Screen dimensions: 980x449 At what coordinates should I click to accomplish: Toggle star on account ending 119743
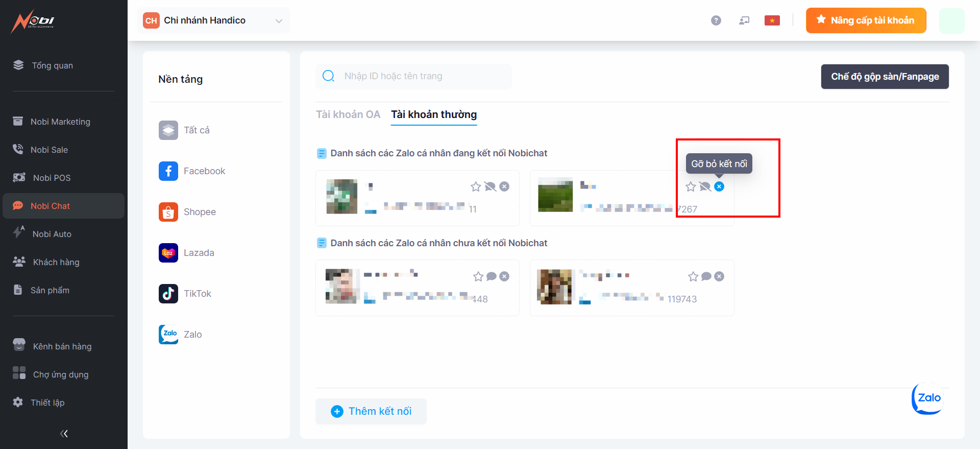pyautogui.click(x=693, y=276)
